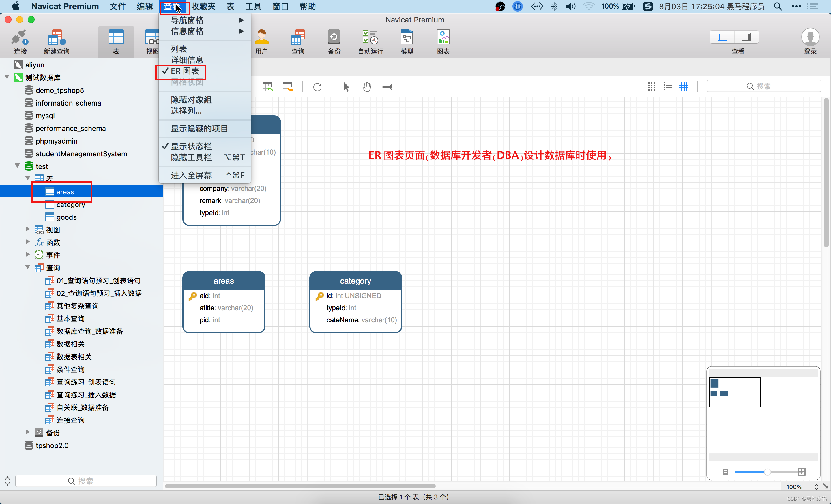
Task: Open macOS Spotlight search icon
Action: (778, 6)
